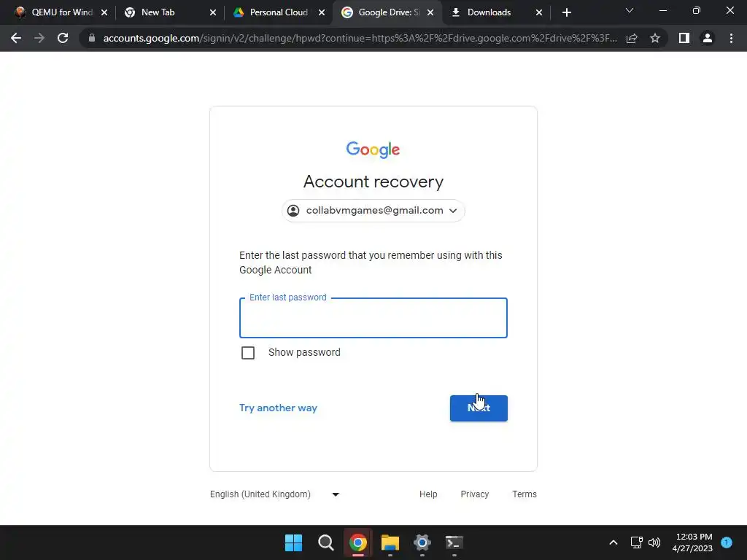Open the Privacy link
The image size is (747, 560).
(x=474, y=494)
